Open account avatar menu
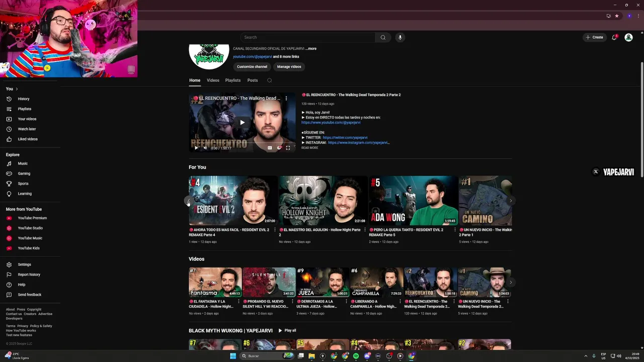Image resolution: width=644 pixels, height=362 pixels. 628,37
